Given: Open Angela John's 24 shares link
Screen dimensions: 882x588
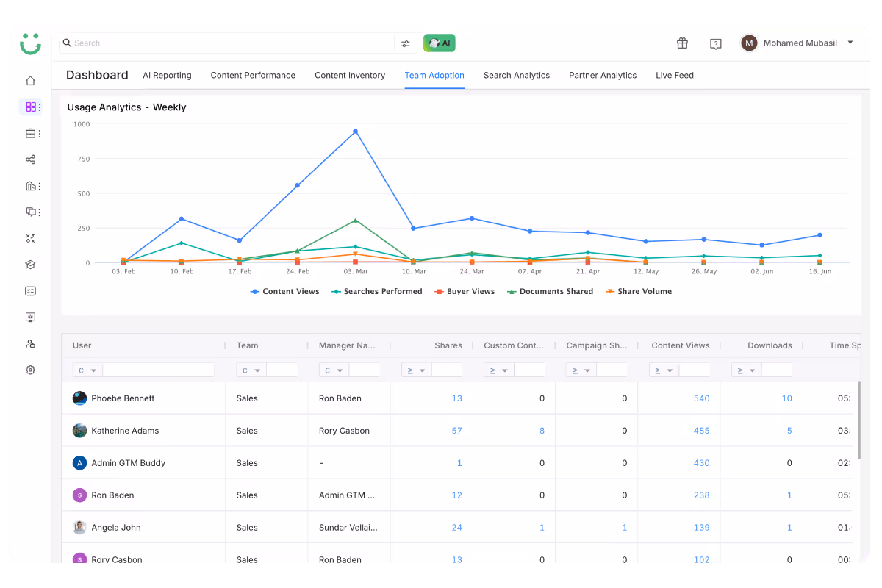Looking at the screenshot, I should tap(457, 528).
